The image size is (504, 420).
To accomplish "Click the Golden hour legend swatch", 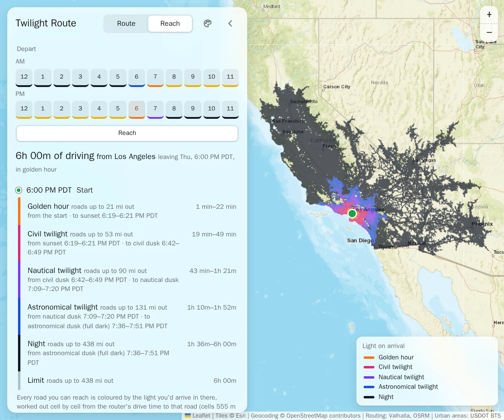I will coord(369,358).
